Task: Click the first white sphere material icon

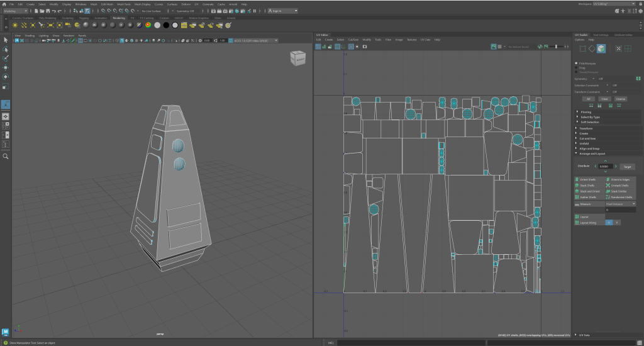Action: tap(157, 25)
